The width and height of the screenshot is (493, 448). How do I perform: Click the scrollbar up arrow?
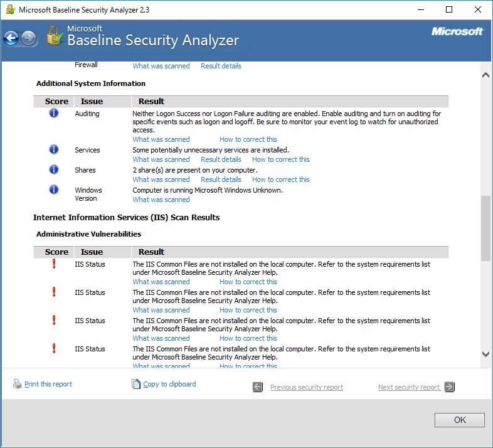[x=485, y=75]
